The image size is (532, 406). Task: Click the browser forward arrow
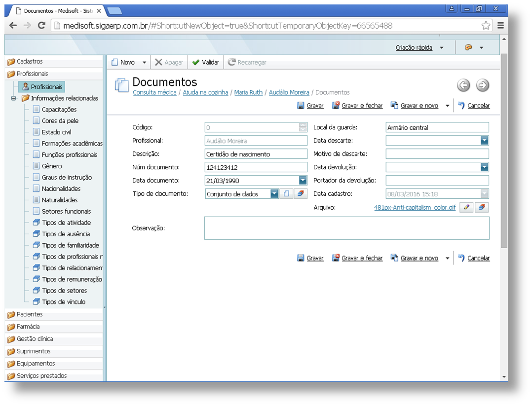pos(27,26)
